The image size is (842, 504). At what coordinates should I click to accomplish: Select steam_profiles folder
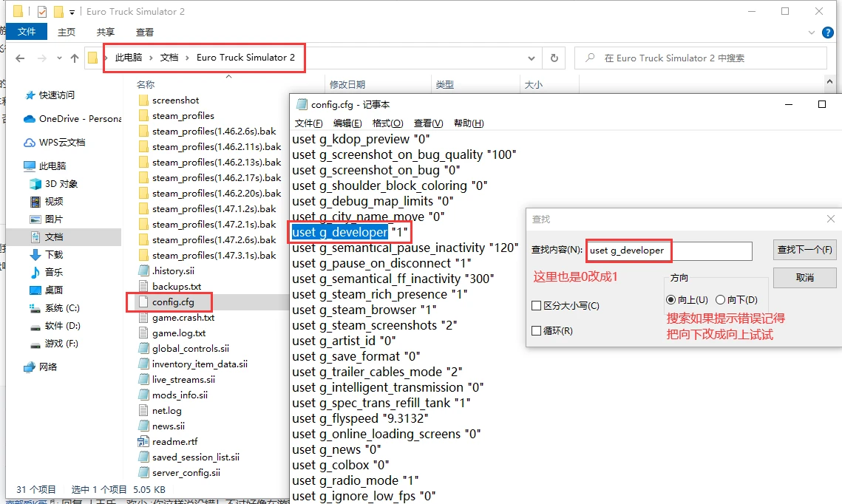[183, 116]
